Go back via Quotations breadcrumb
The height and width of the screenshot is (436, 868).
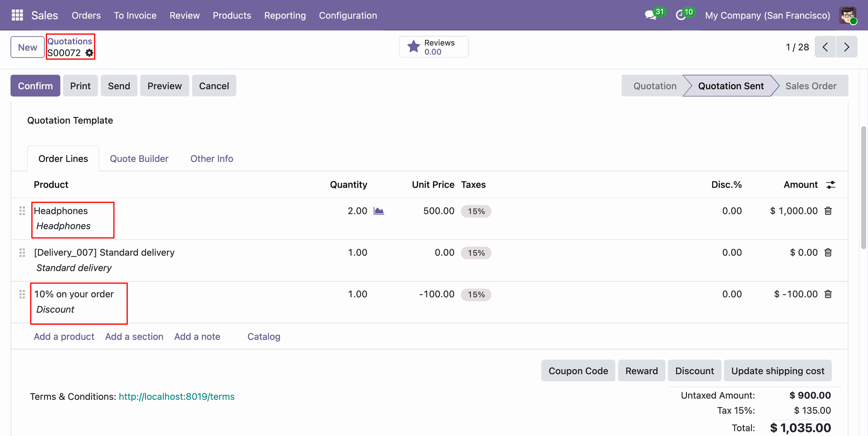pos(70,41)
